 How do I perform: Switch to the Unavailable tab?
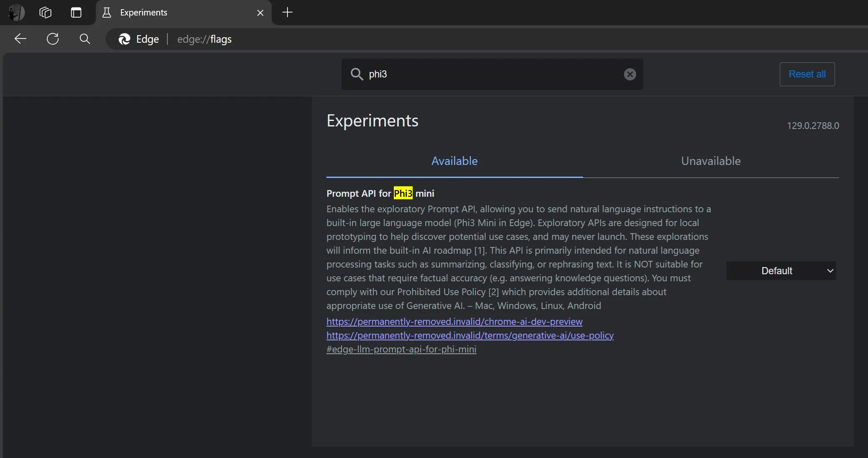[710, 161]
